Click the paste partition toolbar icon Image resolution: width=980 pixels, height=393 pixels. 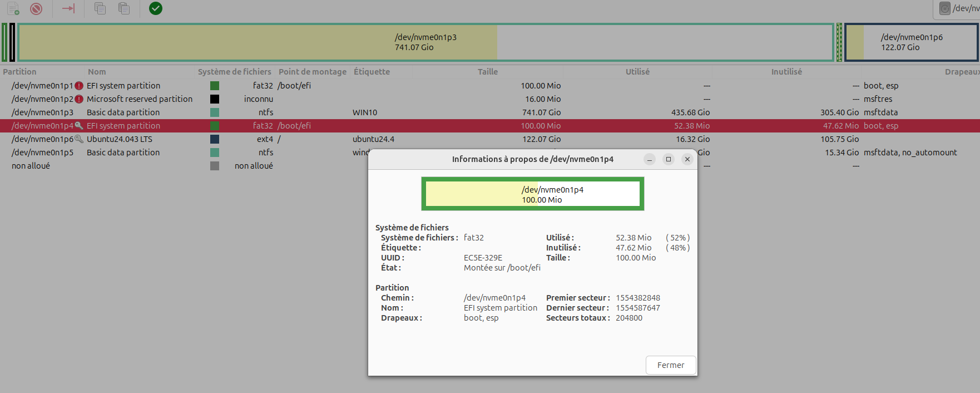(x=124, y=8)
